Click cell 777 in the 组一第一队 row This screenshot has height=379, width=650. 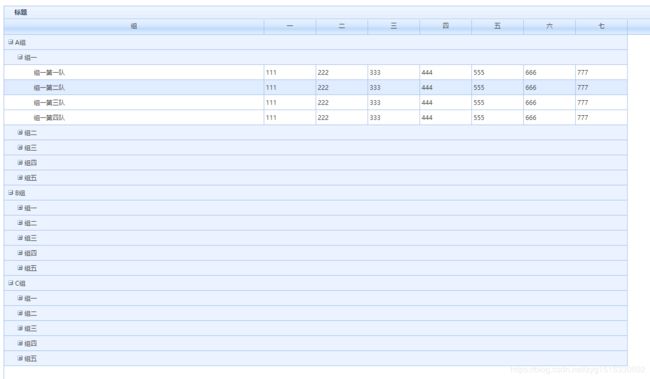601,73
